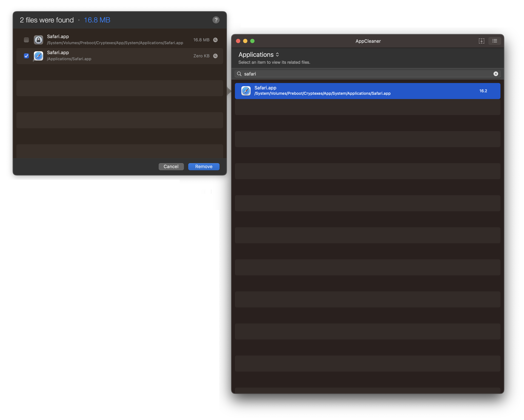This screenshot has width=524, height=420.
Task: Close the AppCleaner window
Action: click(x=238, y=41)
